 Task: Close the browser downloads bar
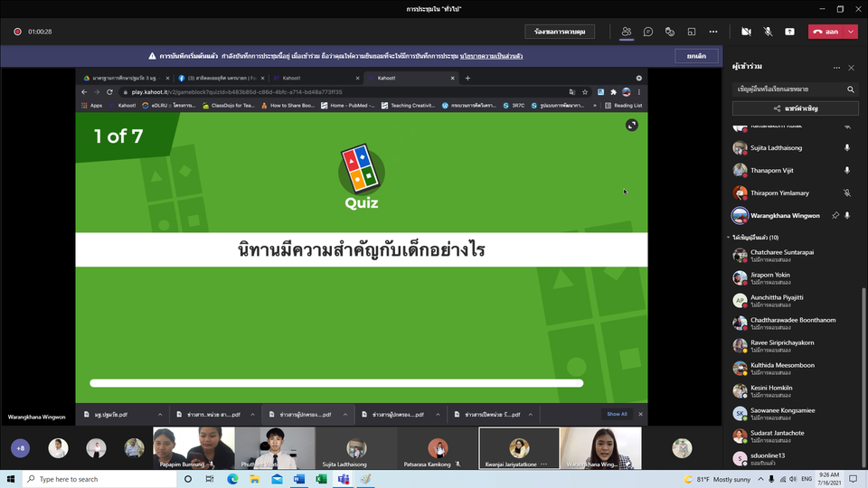(640, 414)
